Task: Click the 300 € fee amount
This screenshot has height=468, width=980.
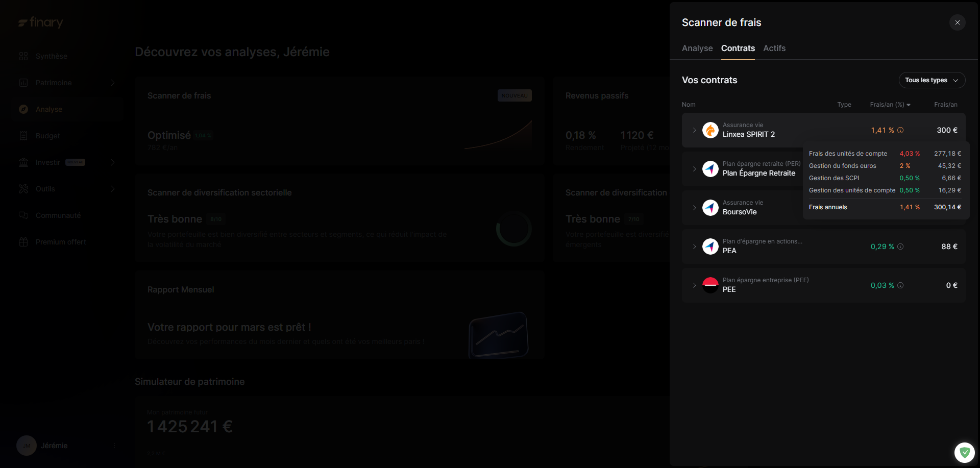Action: click(947, 130)
